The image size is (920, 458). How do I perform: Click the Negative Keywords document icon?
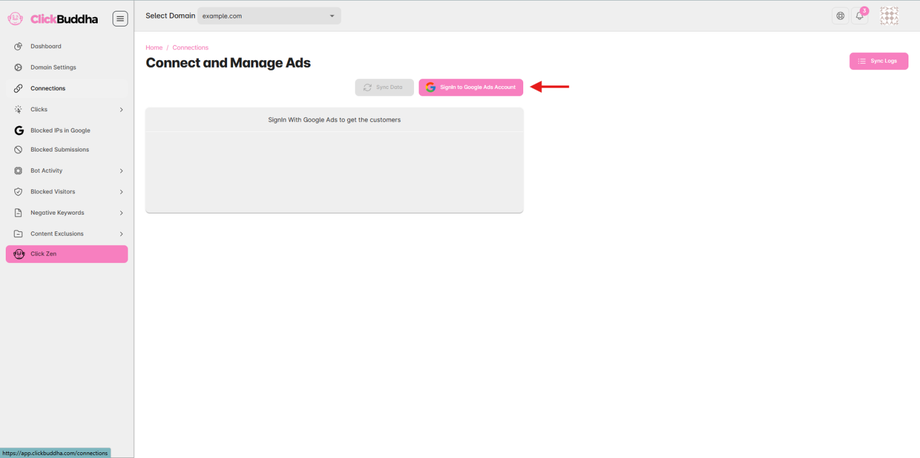[18, 213]
